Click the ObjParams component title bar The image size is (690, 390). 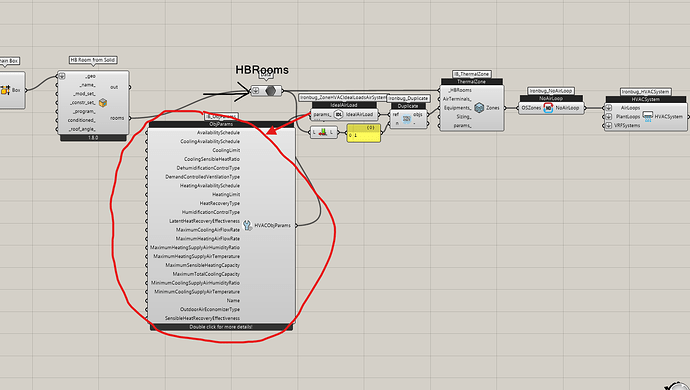click(x=222, y=124)
